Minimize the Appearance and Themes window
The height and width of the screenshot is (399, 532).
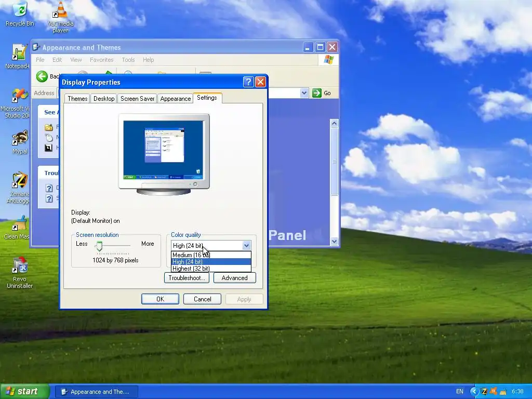[x=308, y=47]
